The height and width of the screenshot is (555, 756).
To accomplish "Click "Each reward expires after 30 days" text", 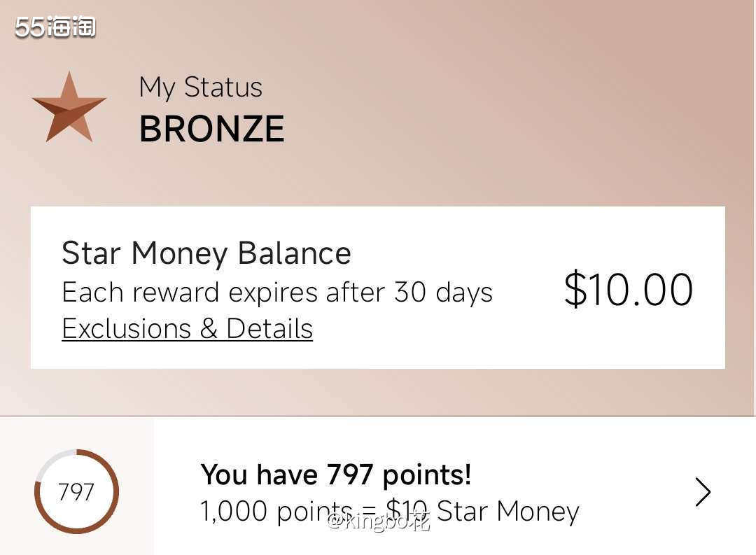I will click(276, 292).
